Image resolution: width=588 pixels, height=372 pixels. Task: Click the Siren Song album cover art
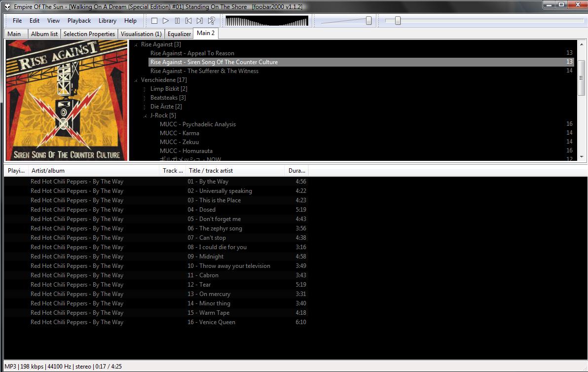(x=67, y=101)
